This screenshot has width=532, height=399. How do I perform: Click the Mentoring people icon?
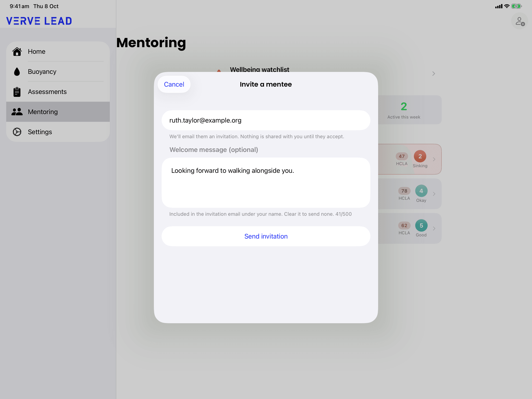(17, 112)
